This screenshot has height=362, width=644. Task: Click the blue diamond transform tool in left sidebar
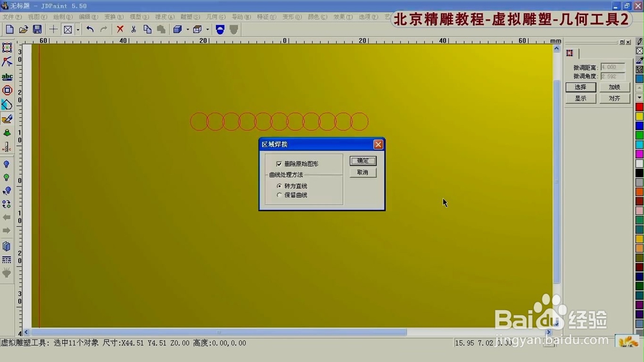tap(7, 105)
